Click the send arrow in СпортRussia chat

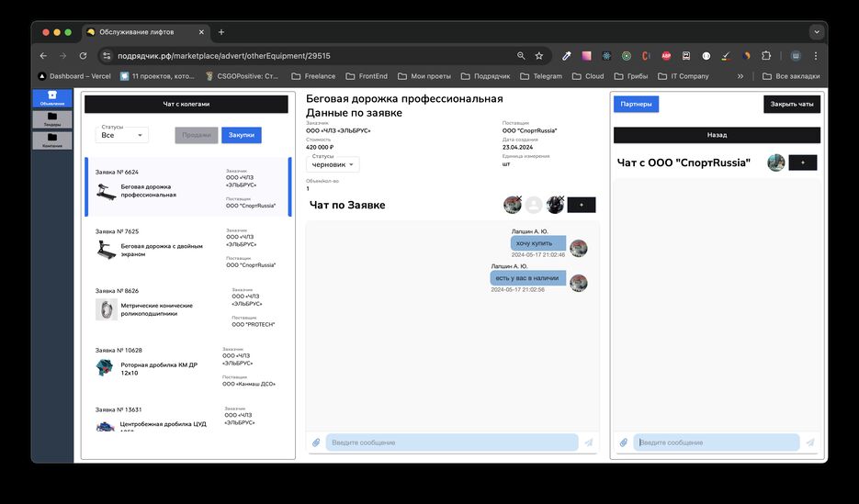(x=810, y=442)
